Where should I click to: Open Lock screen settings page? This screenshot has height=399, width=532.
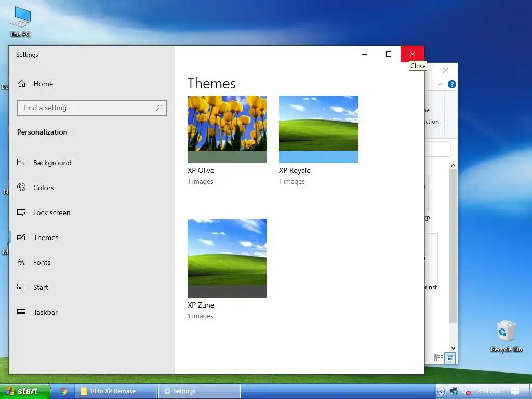pos(91,212)
